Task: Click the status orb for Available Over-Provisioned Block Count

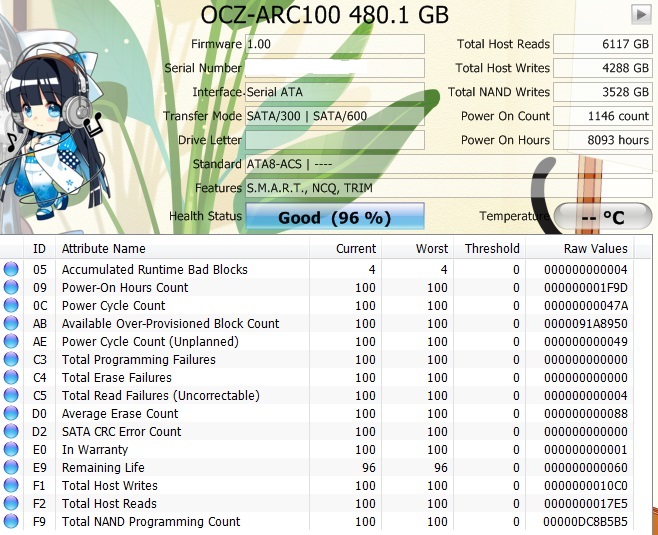Action: pos(11,324)
